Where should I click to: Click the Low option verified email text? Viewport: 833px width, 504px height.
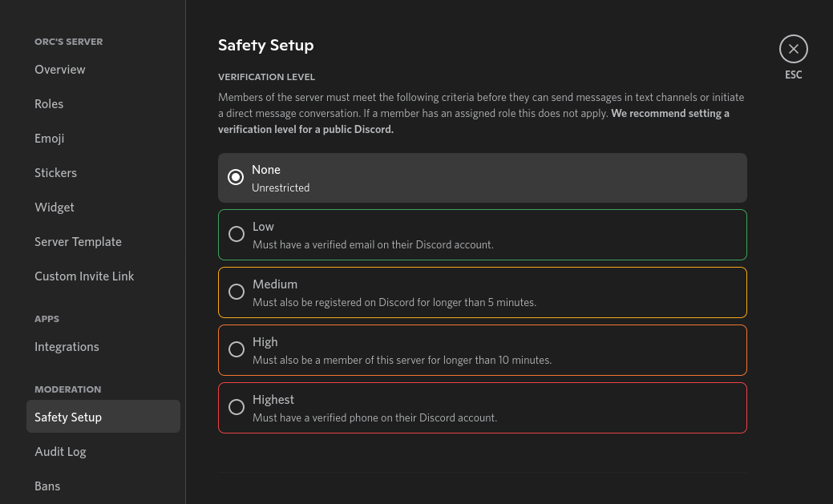pyautogui.click(x=373, y=245)
